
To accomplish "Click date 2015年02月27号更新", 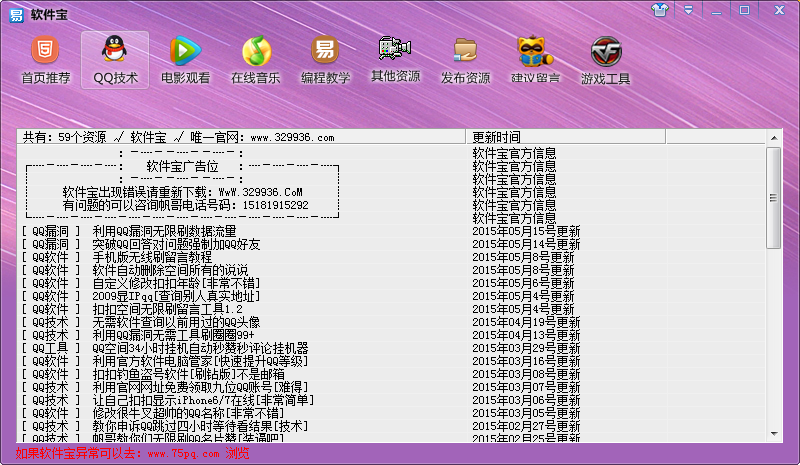I will (x=526, y=426).
